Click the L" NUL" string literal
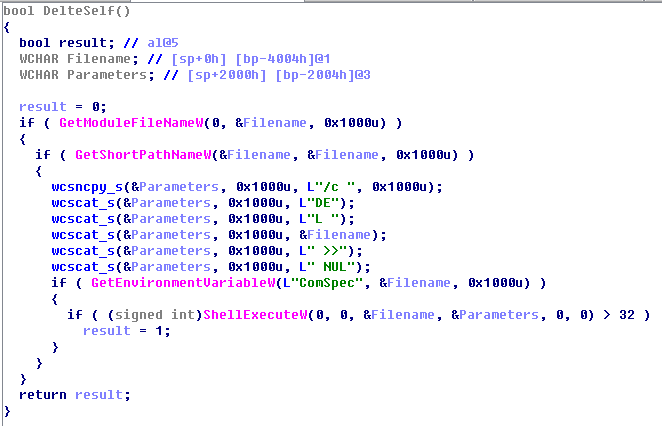662x426 pixels. pyautogui.click(x=327, y=267)
